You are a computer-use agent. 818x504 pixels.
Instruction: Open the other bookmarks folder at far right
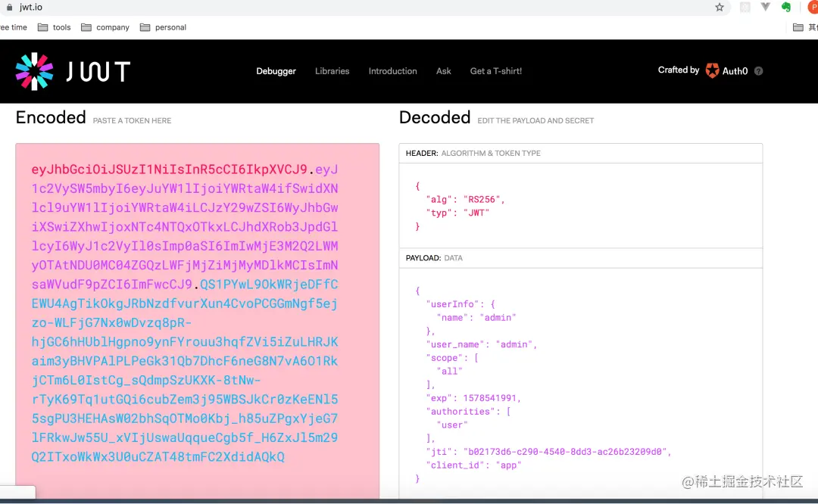(805, 27)
